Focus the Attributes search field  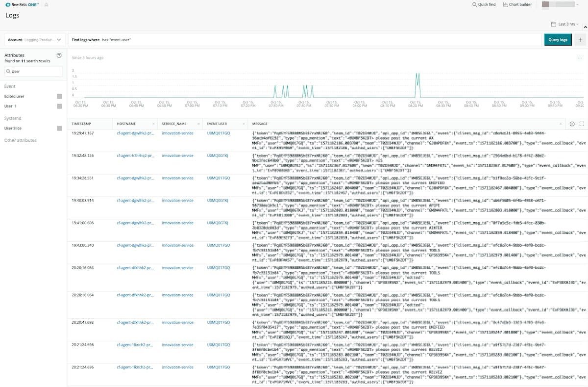33,71
